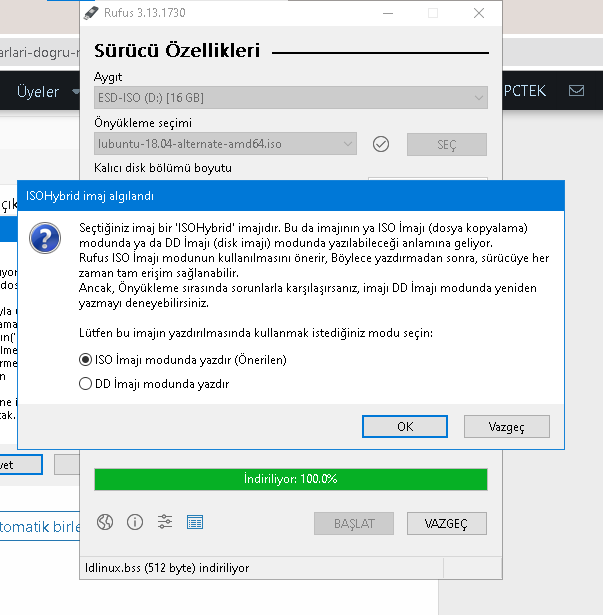Click the ISOHybrid imaj algılandı title bar
Screen dimensions: 603x615
coord(291,196)
